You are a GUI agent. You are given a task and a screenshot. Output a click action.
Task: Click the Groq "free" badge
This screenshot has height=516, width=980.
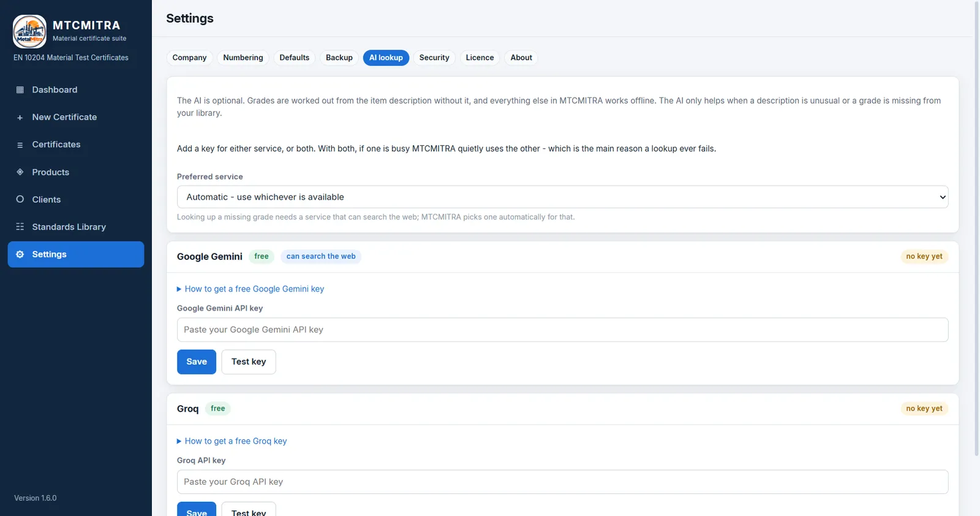[218, 409]
